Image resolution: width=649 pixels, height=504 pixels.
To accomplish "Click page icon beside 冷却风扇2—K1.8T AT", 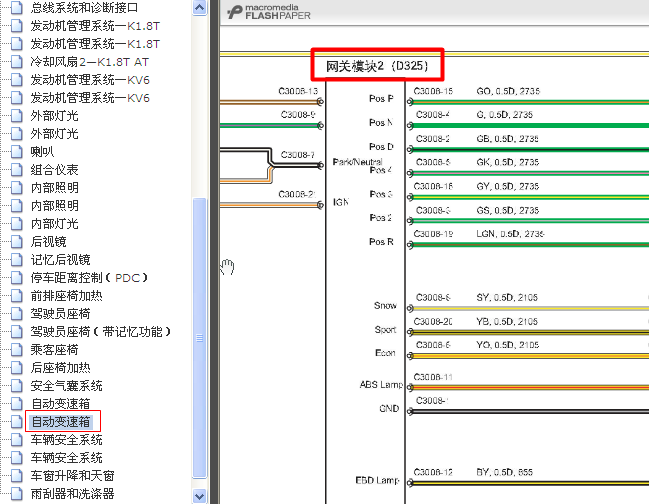I will (17, 62).
